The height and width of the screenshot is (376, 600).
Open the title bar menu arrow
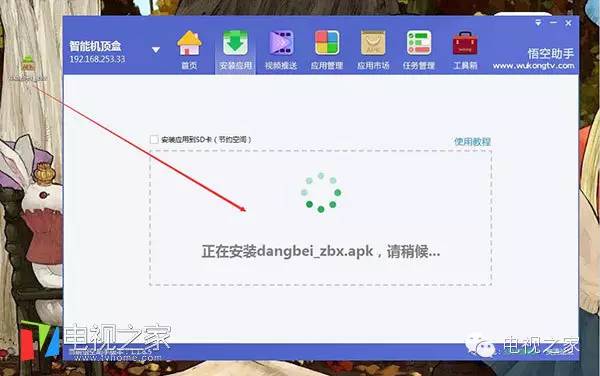coord(538,23)
